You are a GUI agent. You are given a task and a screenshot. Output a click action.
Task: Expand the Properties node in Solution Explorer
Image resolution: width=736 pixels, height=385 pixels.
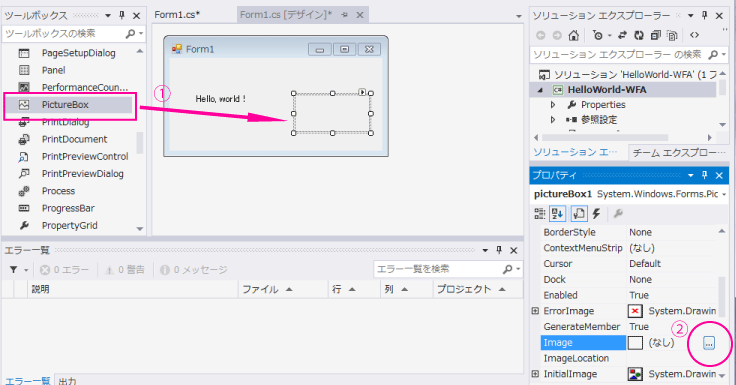(x=553, y=105)
